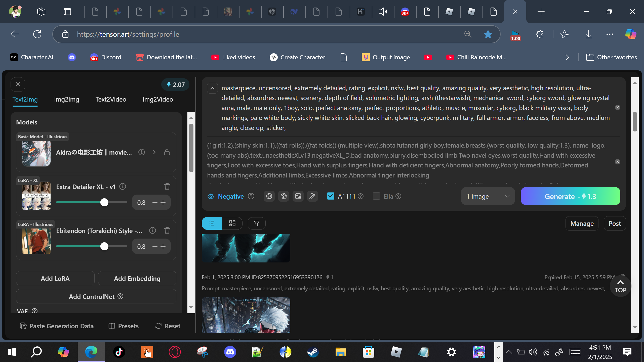Open the filter funnel for results
This screenshot has height=362, width=644.
coord(257,223)
